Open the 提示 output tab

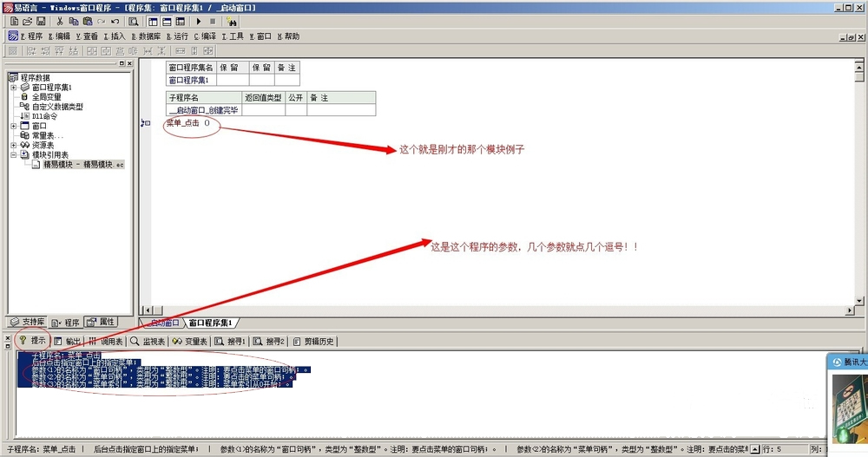33,340
